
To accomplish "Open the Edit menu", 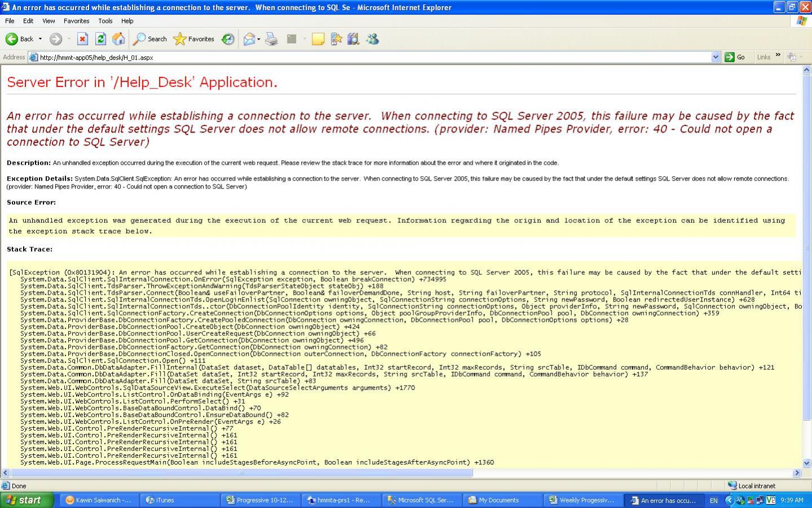I will point(28,21).
